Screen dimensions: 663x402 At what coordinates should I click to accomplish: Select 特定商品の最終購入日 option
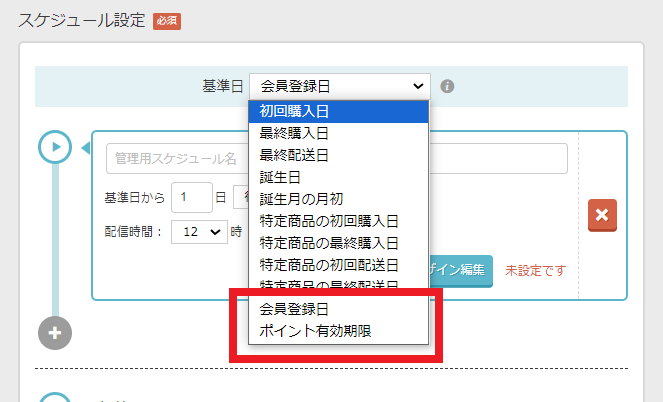338,243
